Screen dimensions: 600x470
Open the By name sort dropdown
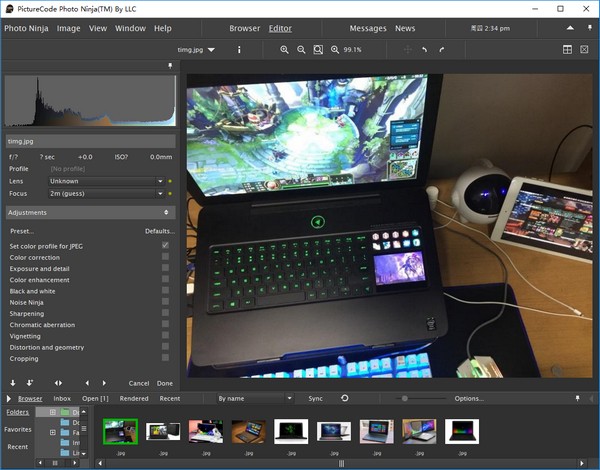pos(255,398)
